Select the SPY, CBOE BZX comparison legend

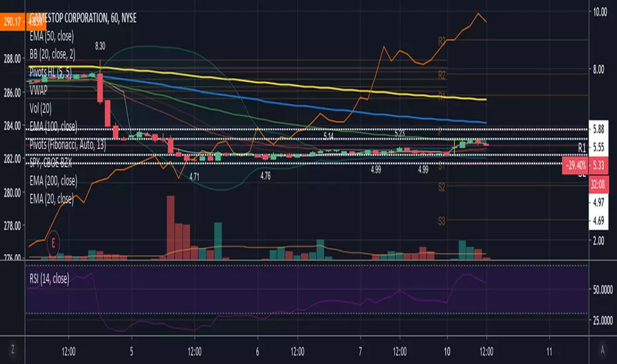click(x=50, y=163)
